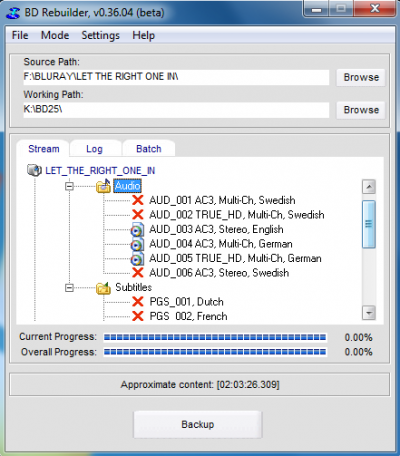Select the LET_THE_RIGHT_ONE_IN root node
This screenshot has height=456, width=400.
coord(100,170)
